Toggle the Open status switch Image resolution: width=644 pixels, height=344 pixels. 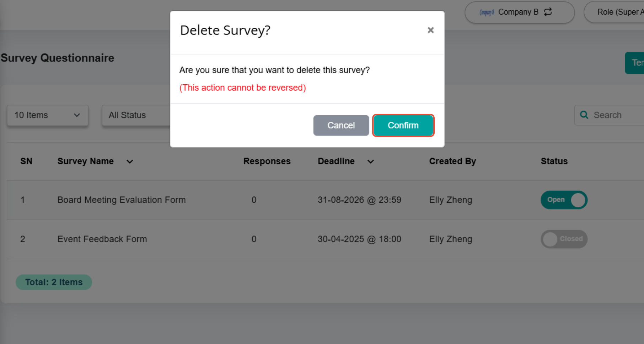tap(564, 200)
